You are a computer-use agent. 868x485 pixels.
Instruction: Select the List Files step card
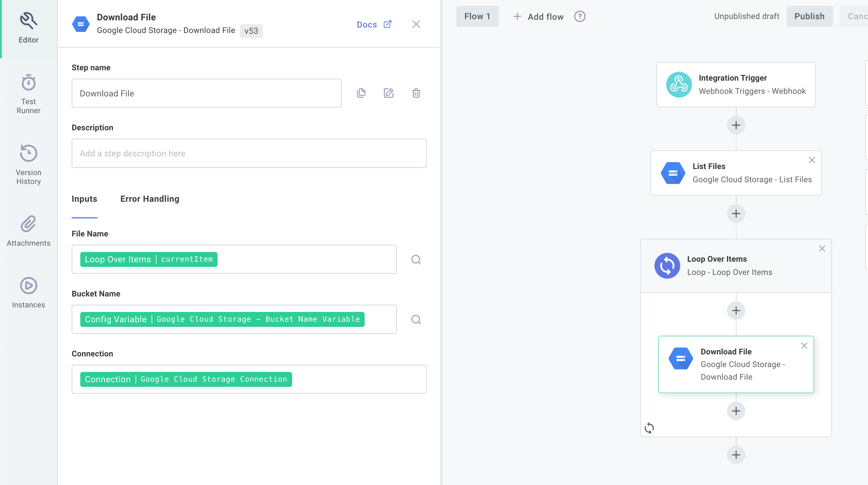tap(736, 173)
